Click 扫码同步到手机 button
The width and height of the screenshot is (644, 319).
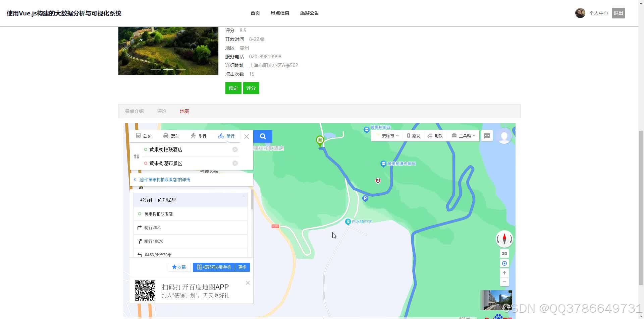coord(214,267)
